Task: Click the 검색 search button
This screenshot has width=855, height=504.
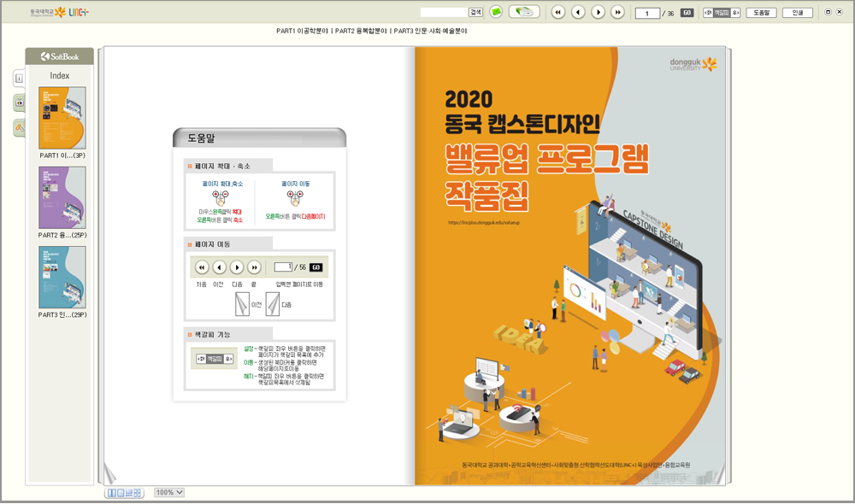Action: tap(475, 12)
